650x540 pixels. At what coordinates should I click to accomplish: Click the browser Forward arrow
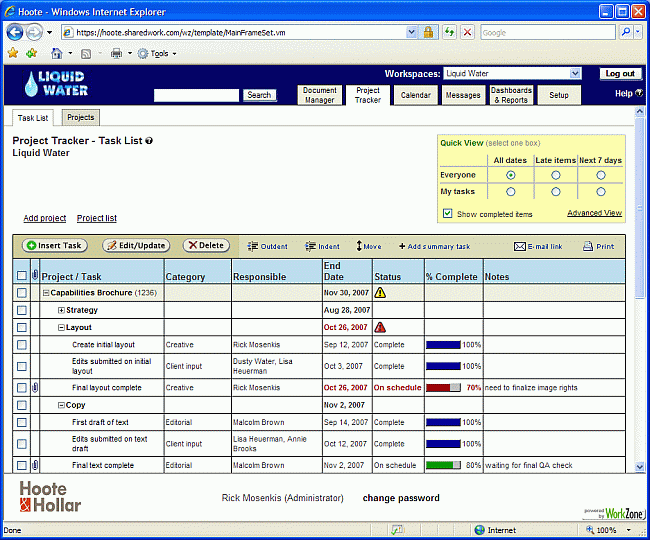(x=34, y=32)
